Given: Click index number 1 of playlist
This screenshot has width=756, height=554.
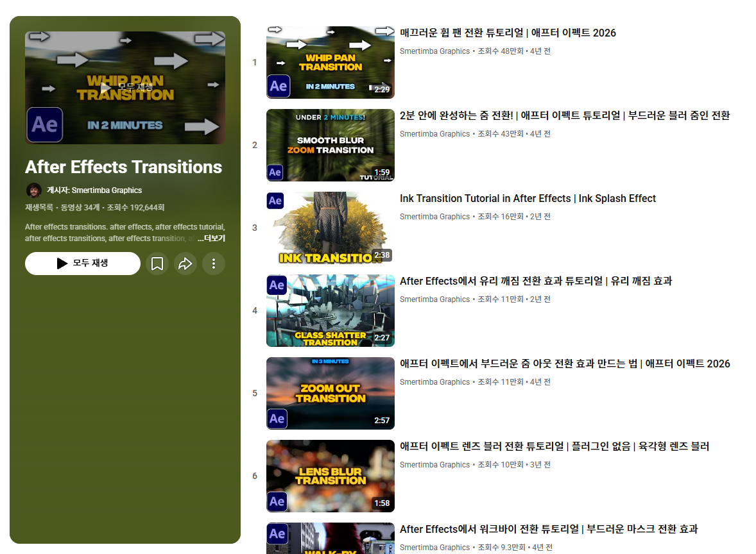Looking at the screenshot, I should click(255, 62).
